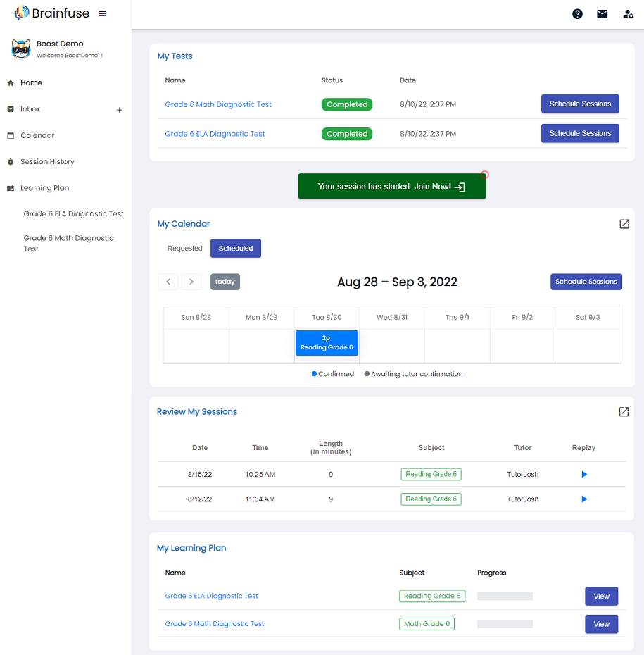Viewport: 644px width, 655px height.
Task: Open Grade 6 Math Diagnostic Test link in My Tests
Action: click(x=218, y=104)
